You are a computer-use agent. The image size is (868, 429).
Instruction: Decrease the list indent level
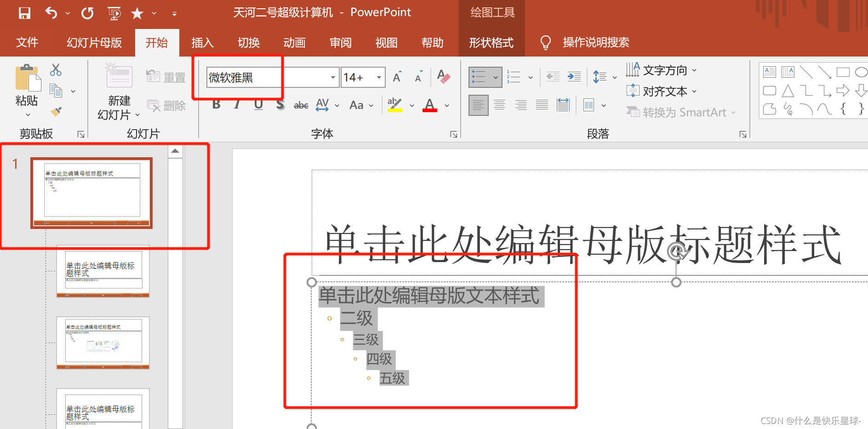[553, 77]
